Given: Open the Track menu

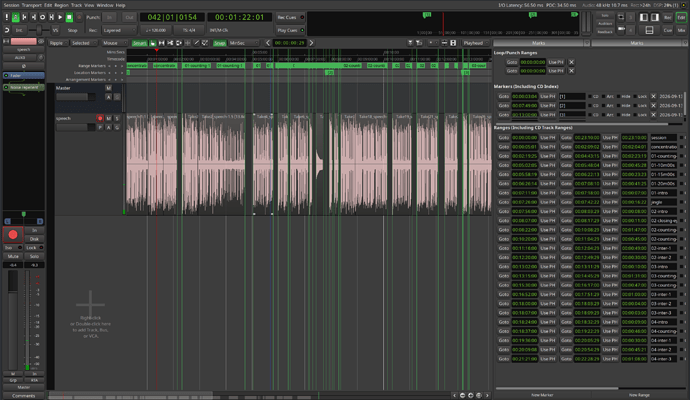Looking at the screenshot, I should 77,5.
